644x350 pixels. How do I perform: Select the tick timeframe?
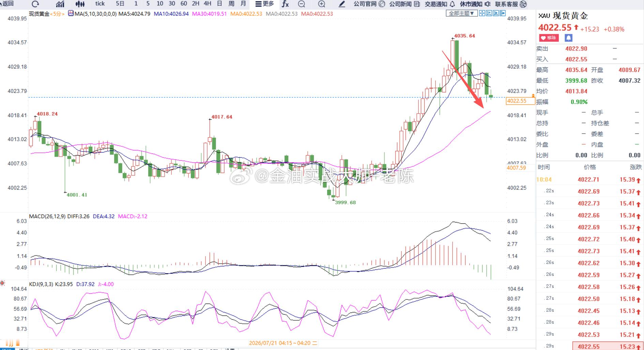tap(100, 4)
